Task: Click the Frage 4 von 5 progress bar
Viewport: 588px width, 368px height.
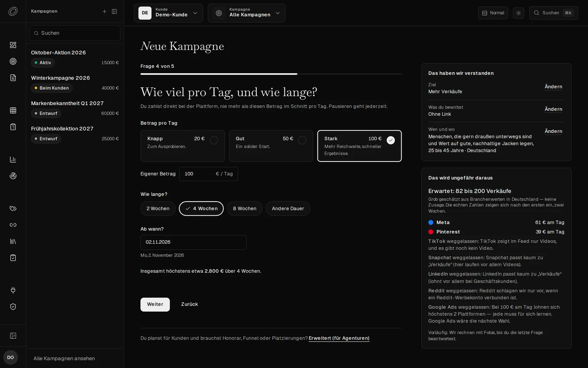Action: tap(271, 74)
